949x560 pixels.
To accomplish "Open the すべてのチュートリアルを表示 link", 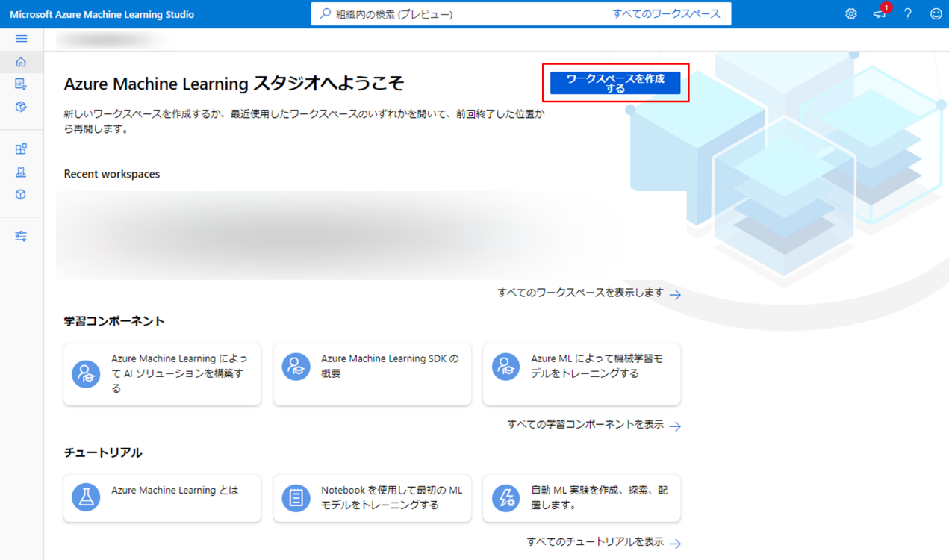I will 595,541.
